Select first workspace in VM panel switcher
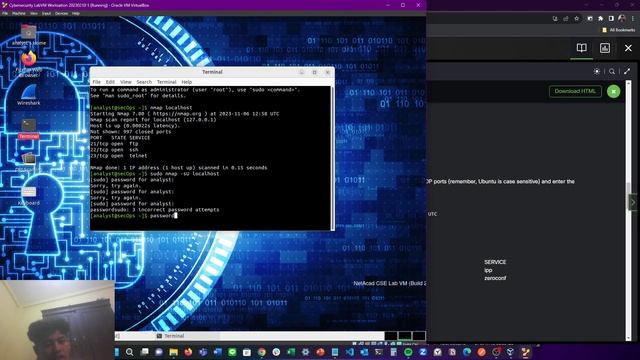Viewport: 640px width, 360px height. click(391, 336)
